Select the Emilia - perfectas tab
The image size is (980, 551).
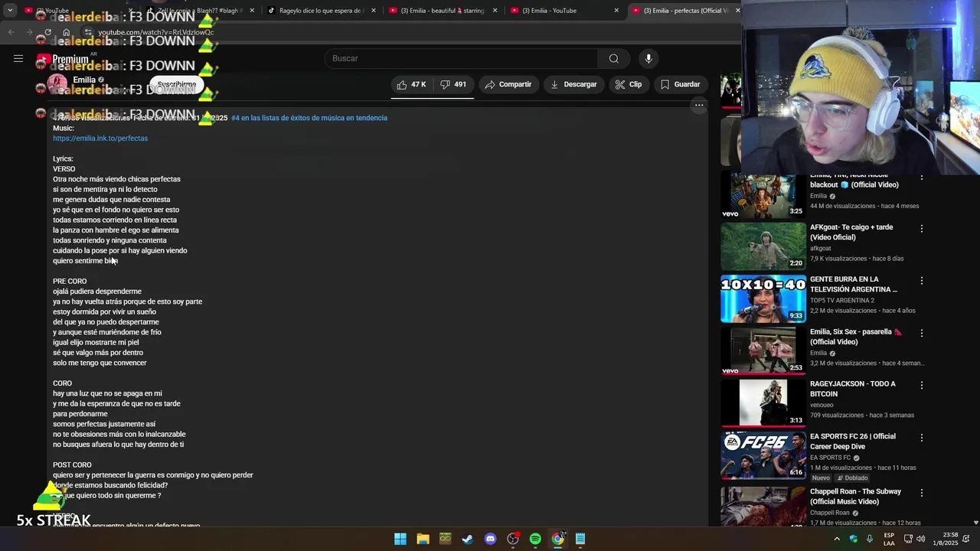(x=685, y=11)
